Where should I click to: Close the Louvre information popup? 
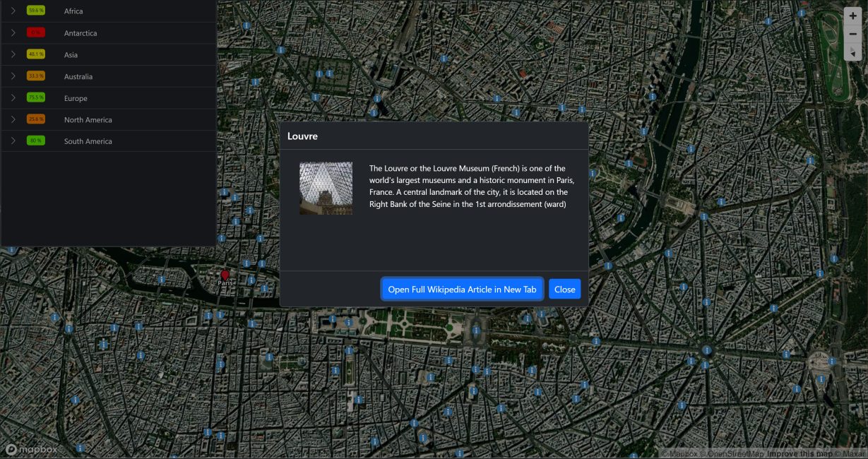click(564, 289)
